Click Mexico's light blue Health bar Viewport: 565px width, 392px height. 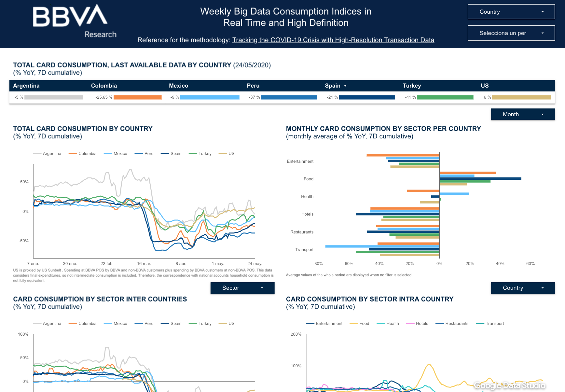(454, 194)
